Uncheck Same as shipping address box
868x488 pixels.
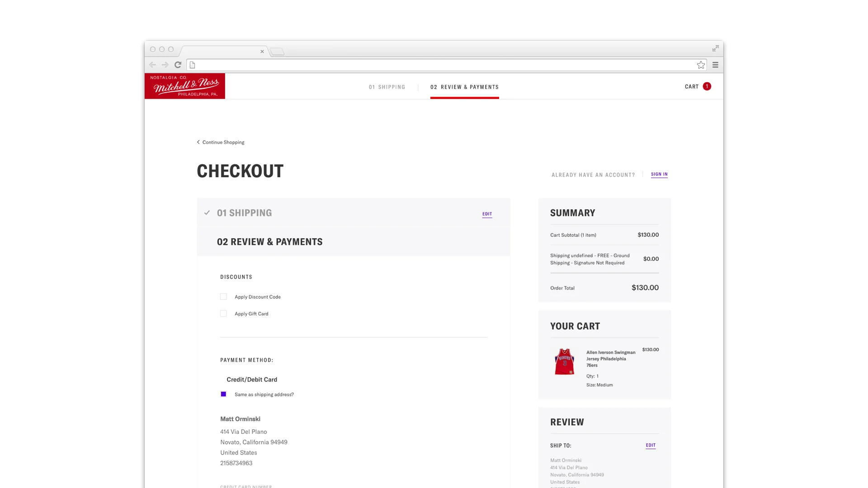pos(223,394)
